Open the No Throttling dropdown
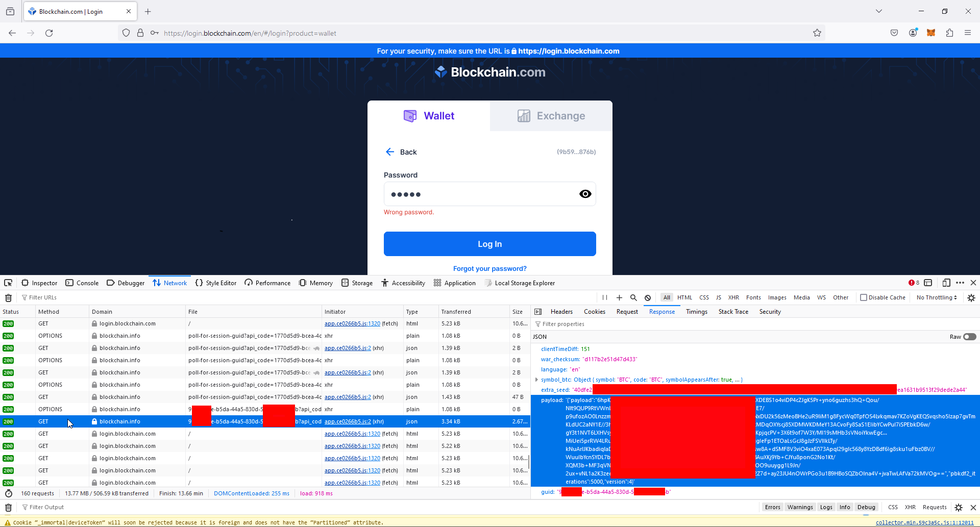The image size is (980, 527). [x=936, y=297]
